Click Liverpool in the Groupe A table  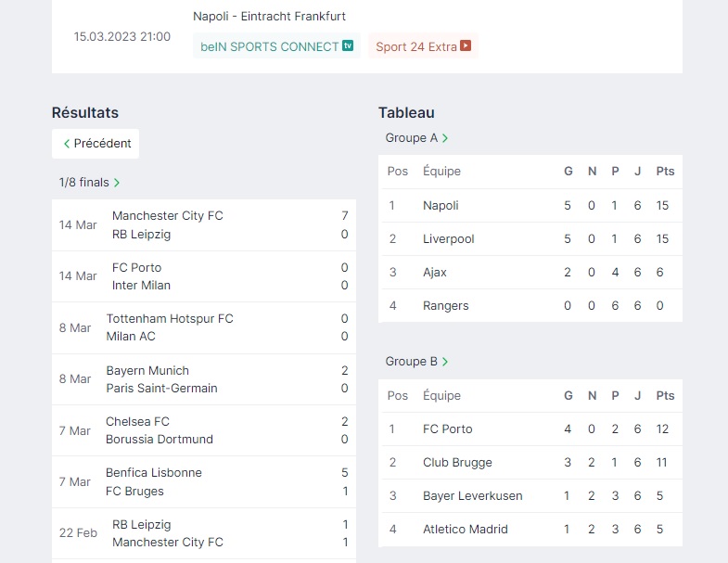click(448, 239)
